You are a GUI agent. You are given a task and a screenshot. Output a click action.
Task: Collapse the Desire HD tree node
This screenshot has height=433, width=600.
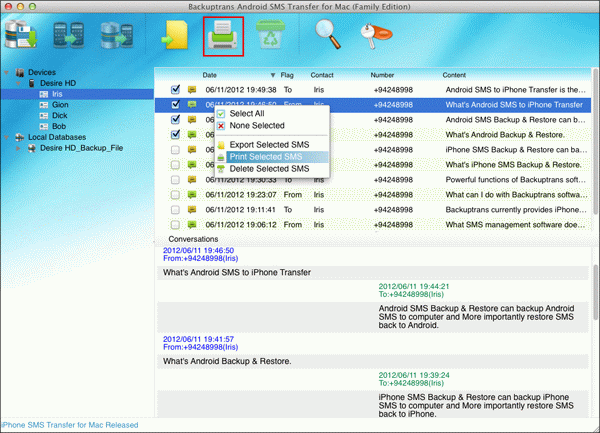point(18,83)
